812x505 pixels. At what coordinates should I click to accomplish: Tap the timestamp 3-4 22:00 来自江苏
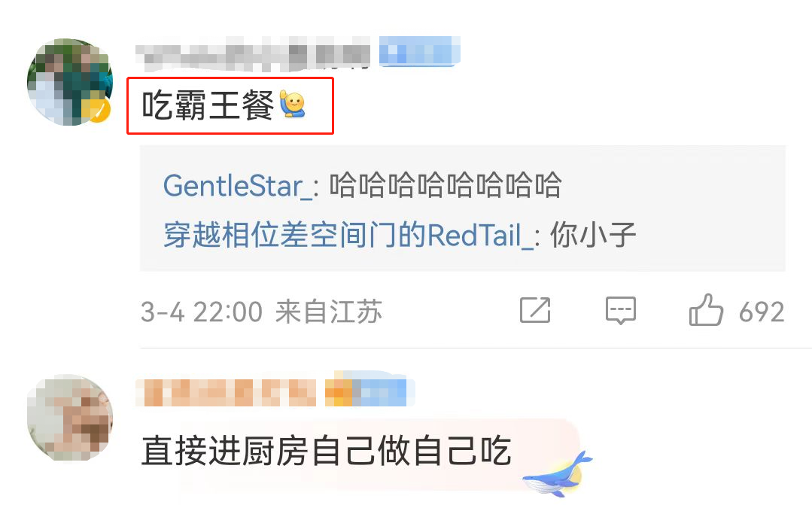click(262, 312)
